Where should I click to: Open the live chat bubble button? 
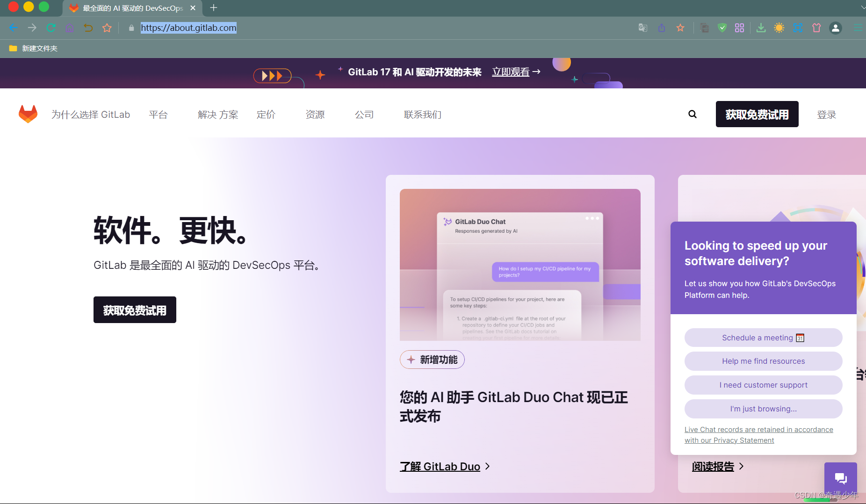tap(841, 478)
